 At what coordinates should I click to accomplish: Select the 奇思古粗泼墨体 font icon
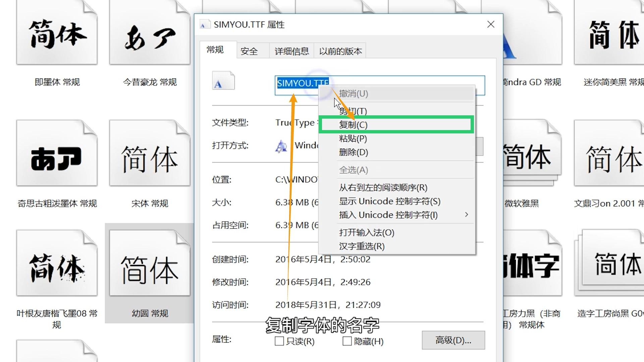(x=57, y=154)
